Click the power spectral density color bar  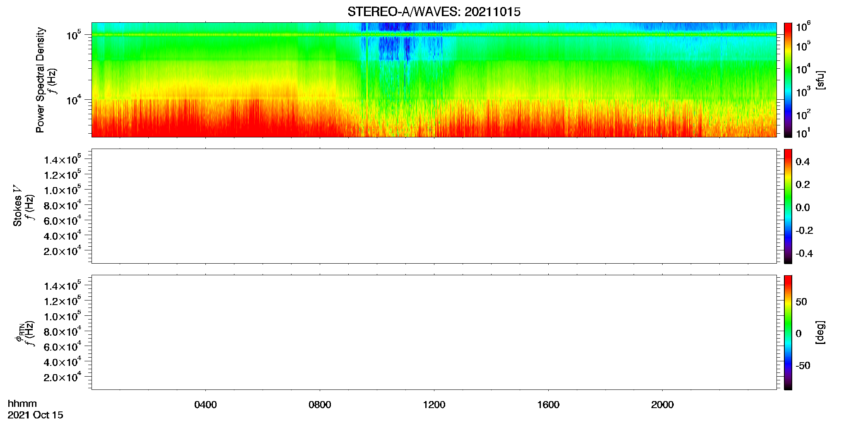(x=788, y=80)
